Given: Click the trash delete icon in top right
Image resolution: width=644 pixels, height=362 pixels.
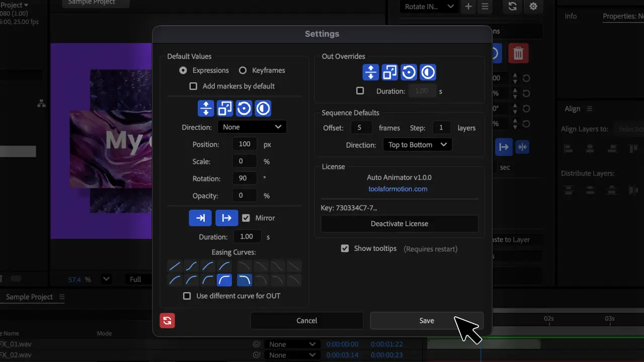Looking at the screenshot, I should [x=518, y=53].
